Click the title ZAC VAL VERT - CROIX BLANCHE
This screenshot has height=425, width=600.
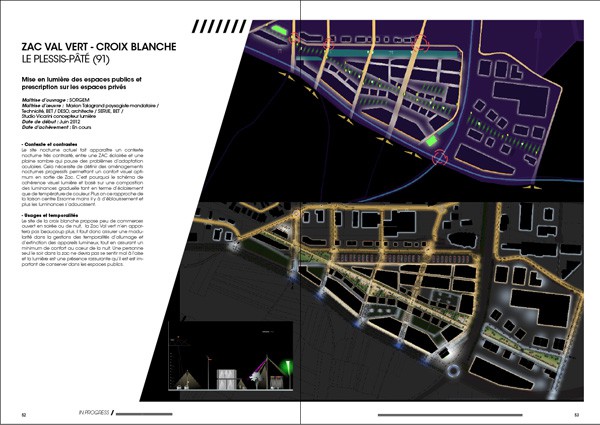[99, 47]
